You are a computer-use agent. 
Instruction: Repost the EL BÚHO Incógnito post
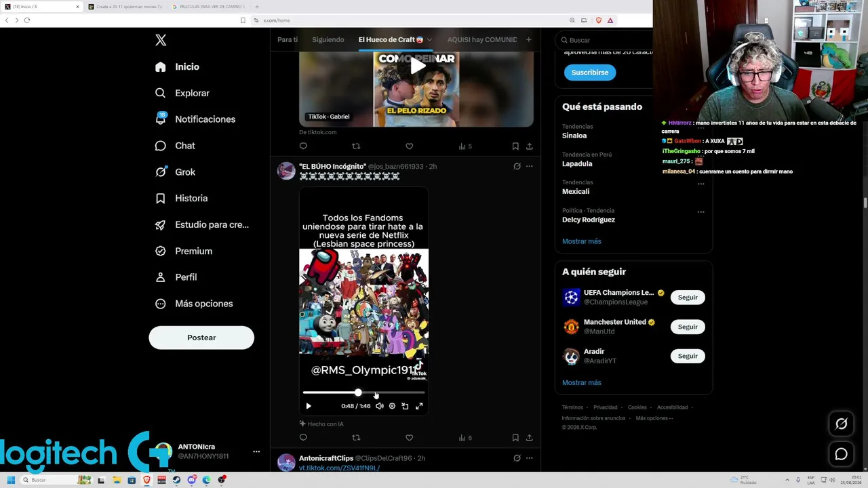pos(356,438)
